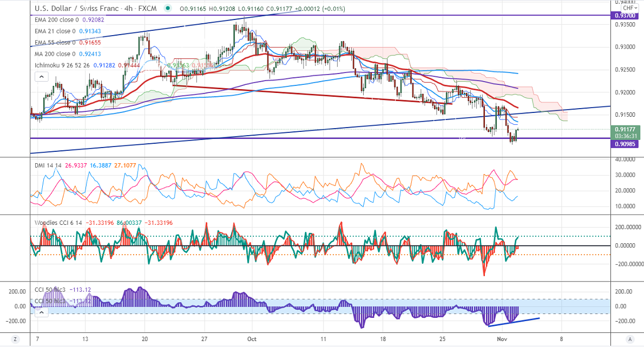Open the CHF currency dropdown
This screenshot has width=644, height=347.
pos(628,8)
